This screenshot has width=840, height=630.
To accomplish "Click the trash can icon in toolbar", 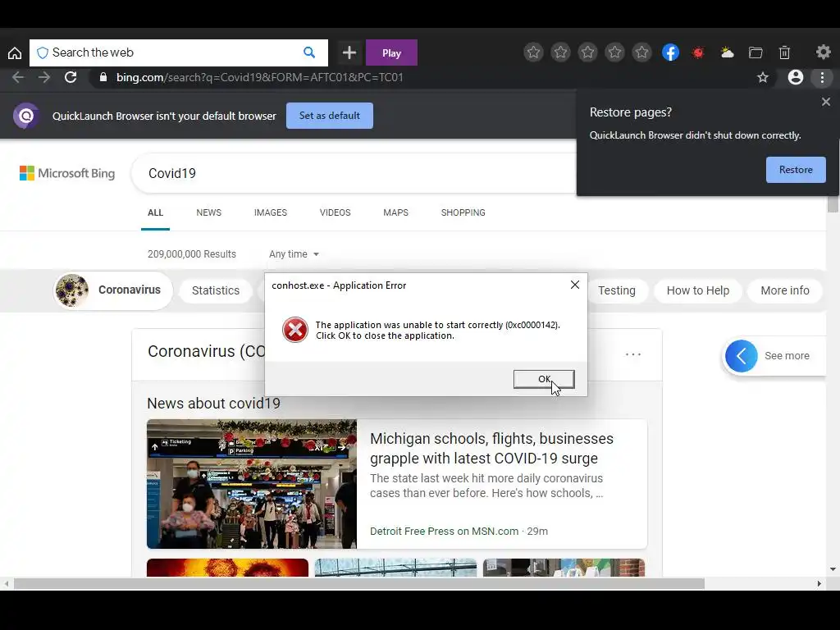I will [784, 52].
